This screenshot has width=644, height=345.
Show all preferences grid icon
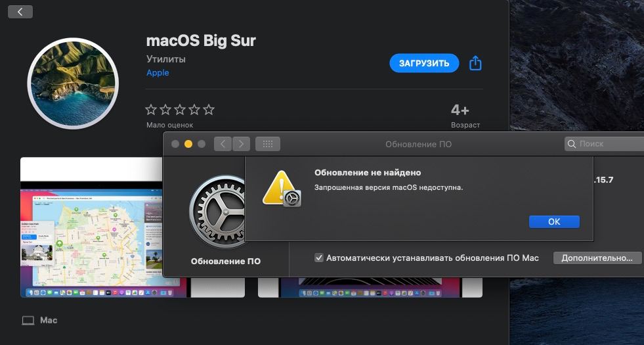point(268,144)
